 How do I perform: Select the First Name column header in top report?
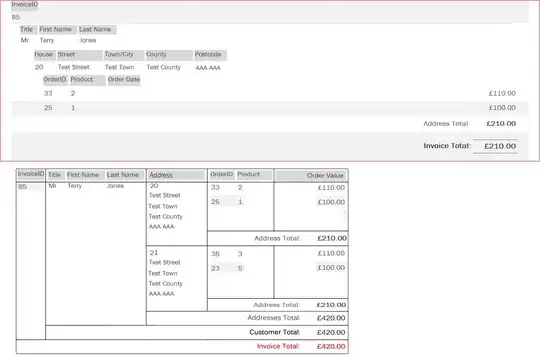(57, 30)
